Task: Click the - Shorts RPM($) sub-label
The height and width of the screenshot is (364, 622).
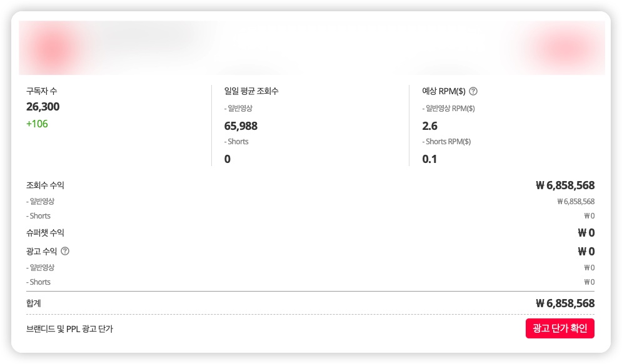Action: click(x=446, y=142)
